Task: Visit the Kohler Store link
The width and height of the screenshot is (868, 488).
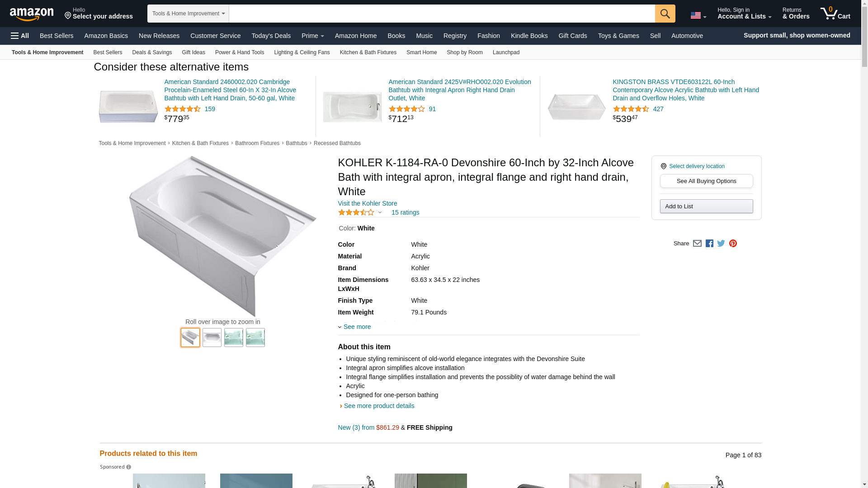Action: 367,203
